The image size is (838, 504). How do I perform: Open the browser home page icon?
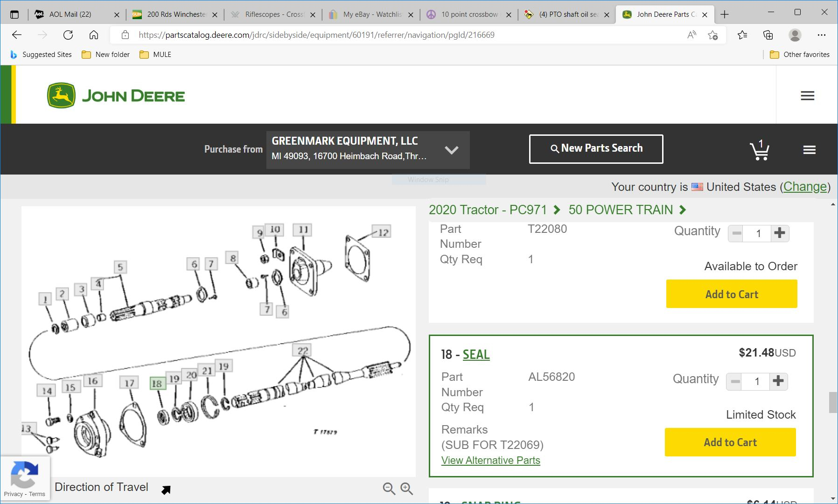click(94, 35)
